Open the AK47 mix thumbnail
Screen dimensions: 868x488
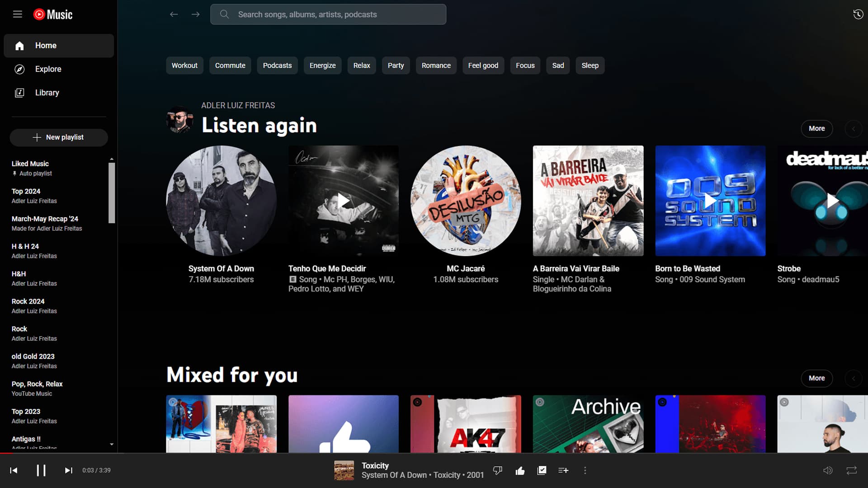466,424
